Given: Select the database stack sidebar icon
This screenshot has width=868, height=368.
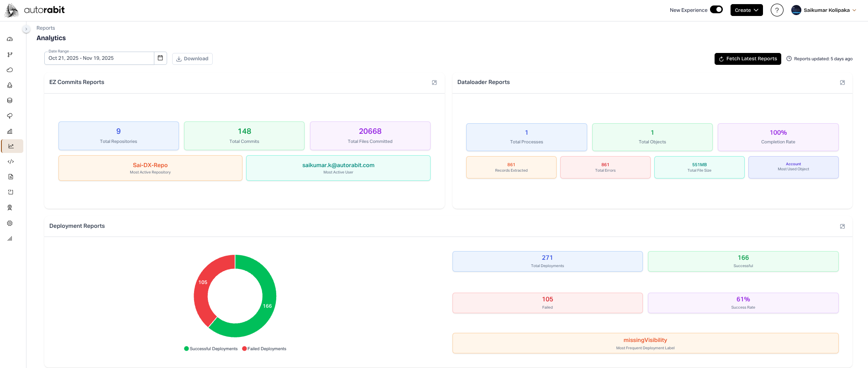Looking at the screenshot, I should [x=10, y=100].
